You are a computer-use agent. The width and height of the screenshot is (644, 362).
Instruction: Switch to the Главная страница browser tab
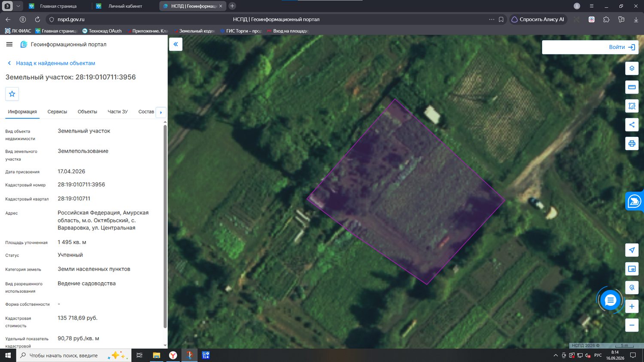click(58, 6)
